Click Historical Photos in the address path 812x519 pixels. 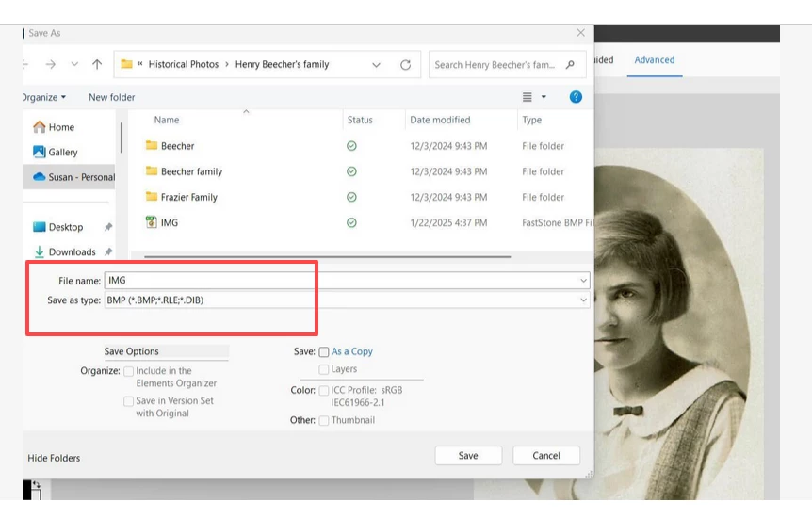[x=184, y=64]
